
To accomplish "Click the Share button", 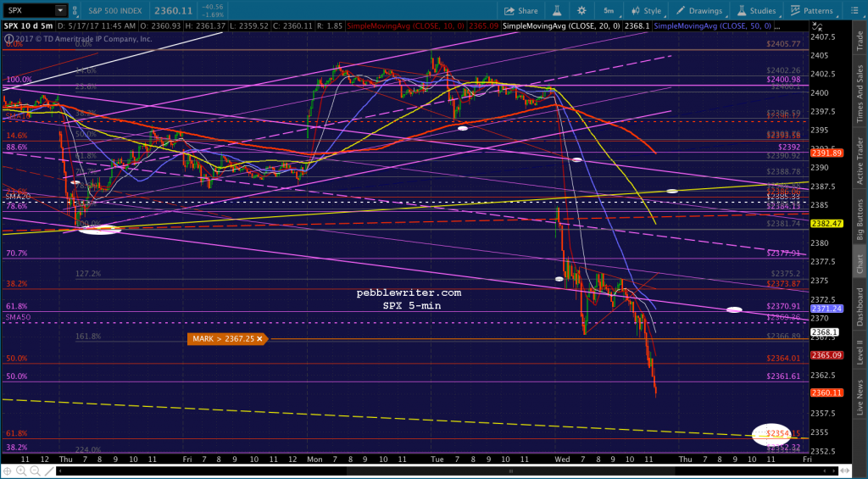I will point(520,10).
